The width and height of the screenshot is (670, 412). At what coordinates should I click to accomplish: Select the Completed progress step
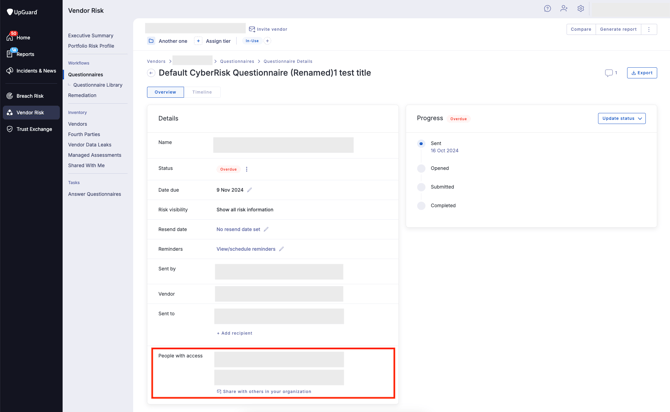click(421, 206)
